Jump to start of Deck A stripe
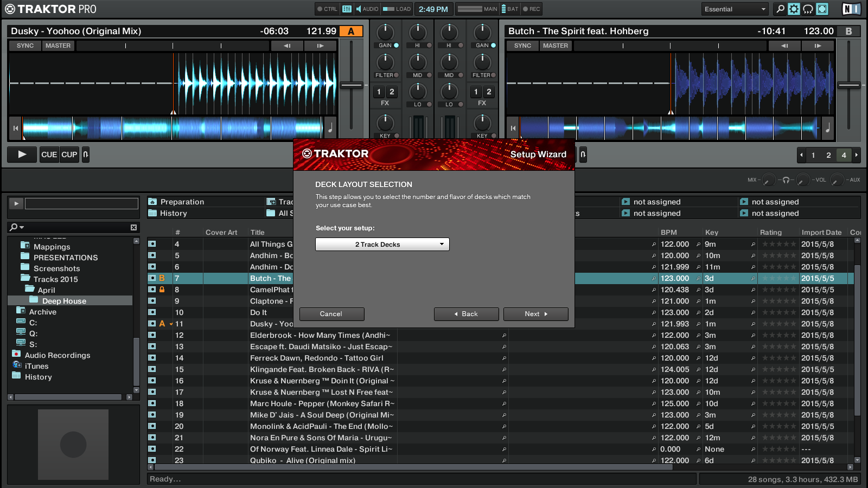The height and width of the screenshot is (488, 868). pos(16,128)
